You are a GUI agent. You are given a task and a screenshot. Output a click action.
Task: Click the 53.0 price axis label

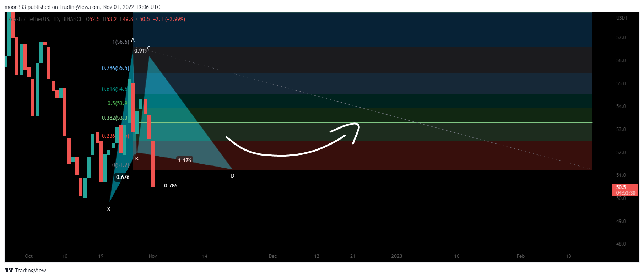[x=621, y=129]
